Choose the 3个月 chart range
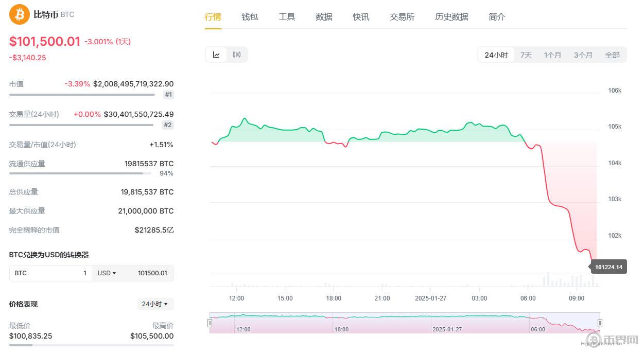This screenshot has width=644, height=354. [x=583, y=55]
